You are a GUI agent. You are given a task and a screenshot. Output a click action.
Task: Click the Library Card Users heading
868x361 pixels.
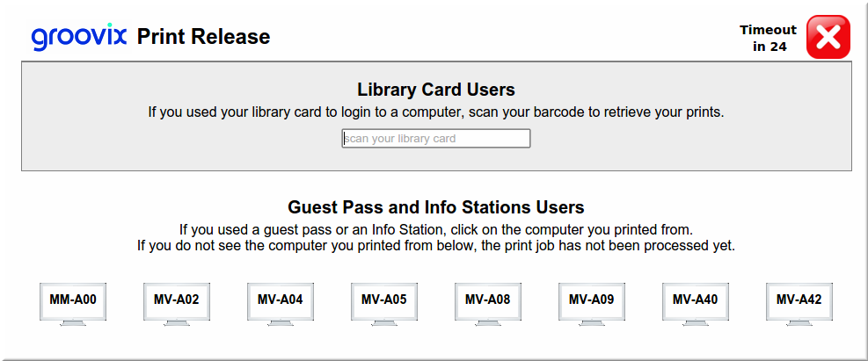coord(436,90)
